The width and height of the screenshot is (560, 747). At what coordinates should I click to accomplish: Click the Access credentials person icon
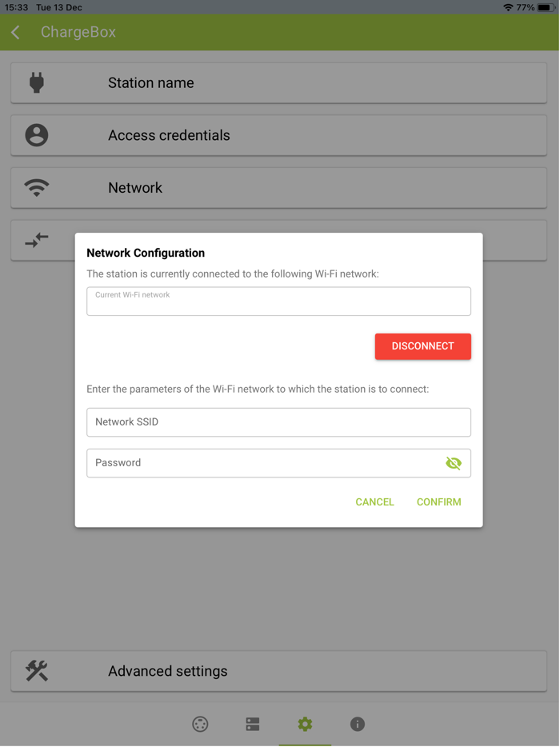click(37, 135)
